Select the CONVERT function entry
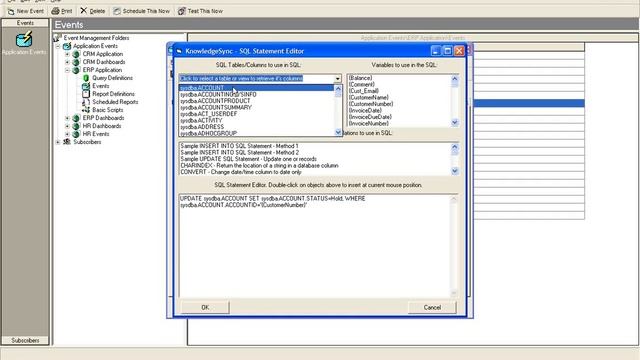 pyautogui.click(x=241, y=172)
